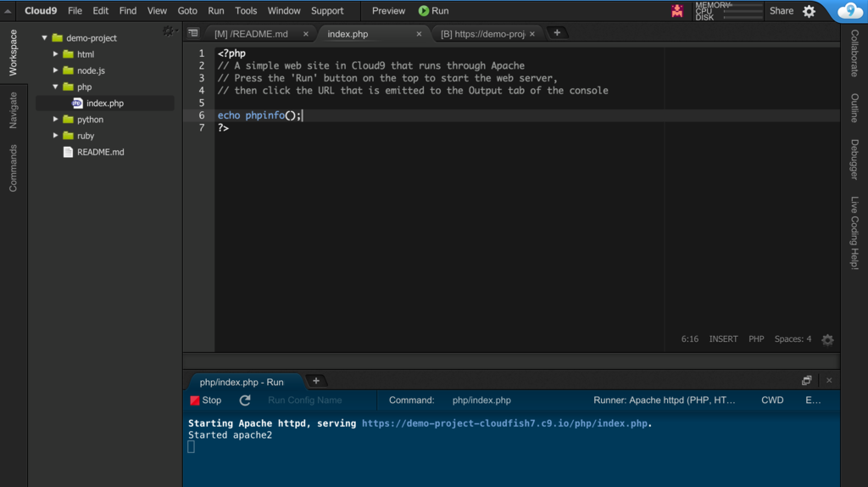Open the Live Coding Help panel
This screenshot has height=487, width=868.
point(854,232)
